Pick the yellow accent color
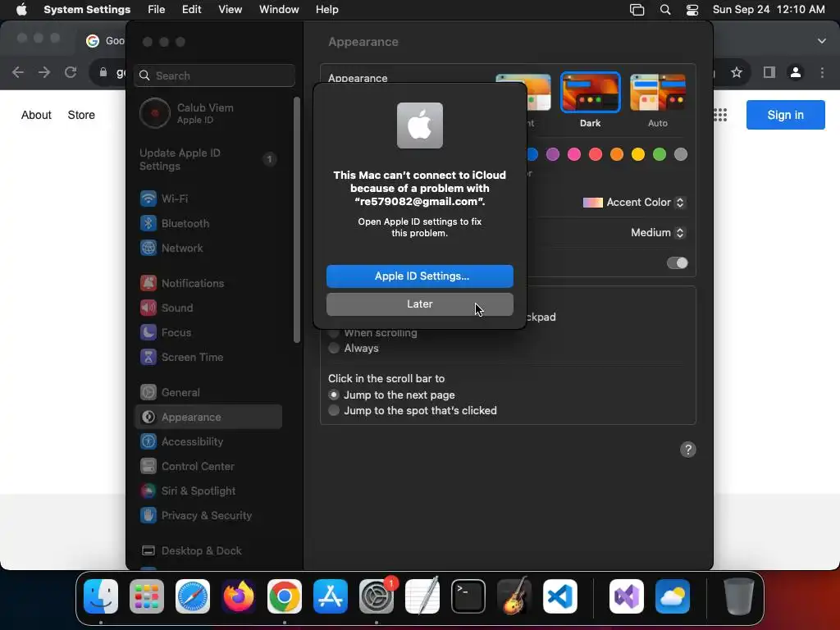Viewport: 840px width, 630px height. [x=638, y=155]
